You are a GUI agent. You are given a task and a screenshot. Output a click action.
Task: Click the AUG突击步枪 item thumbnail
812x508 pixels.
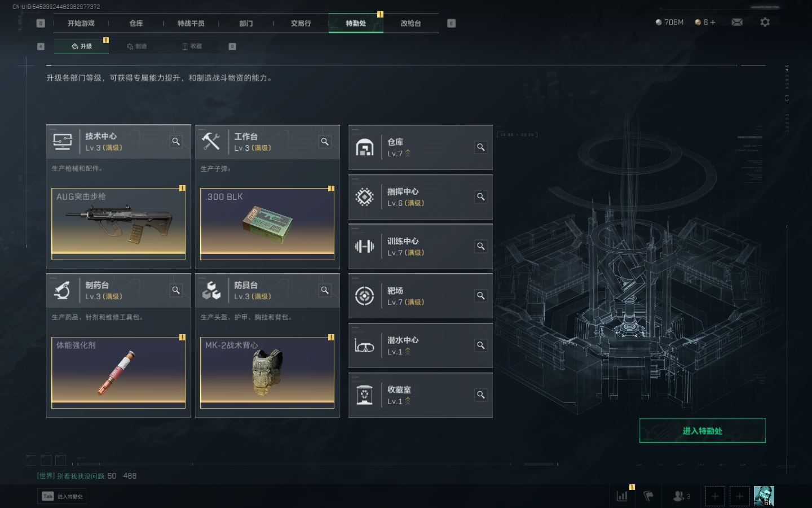[118, 224]
